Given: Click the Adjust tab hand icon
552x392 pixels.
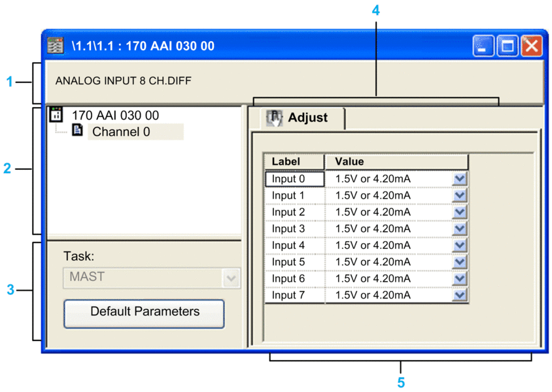Looking at the screenshot, I should coord(274,118).
